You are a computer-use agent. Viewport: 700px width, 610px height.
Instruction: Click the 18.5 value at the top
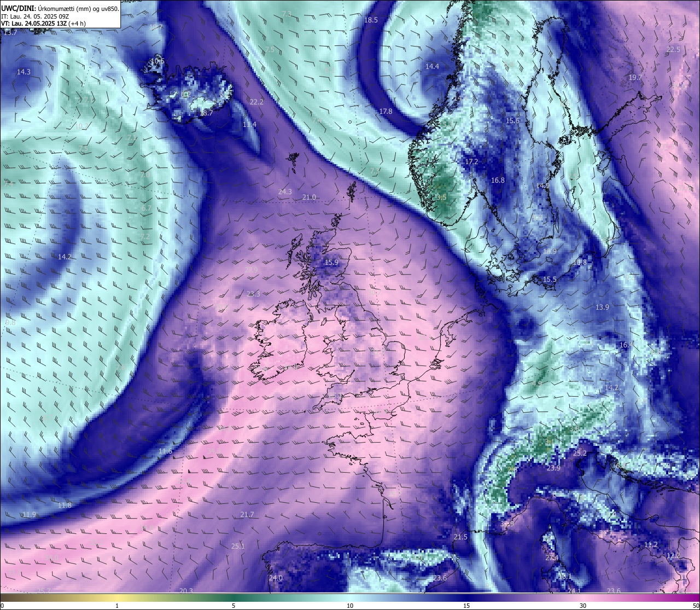[x=371, y=20]
